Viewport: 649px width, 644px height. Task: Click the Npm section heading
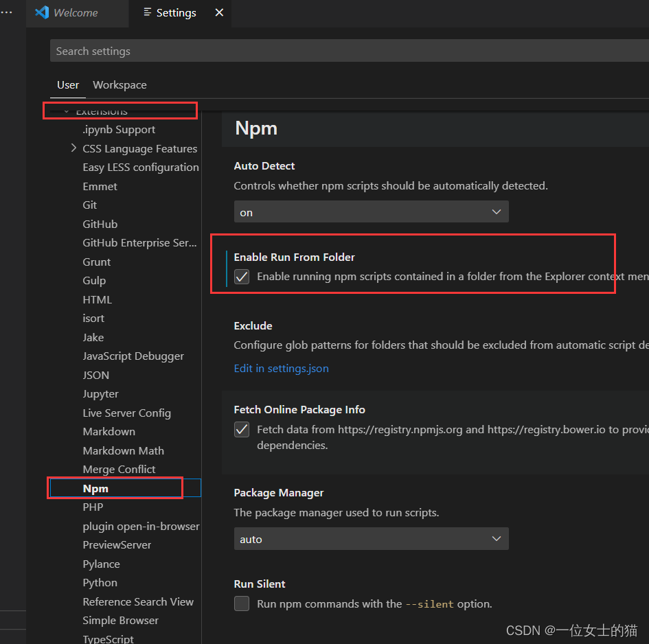[256, 128]
